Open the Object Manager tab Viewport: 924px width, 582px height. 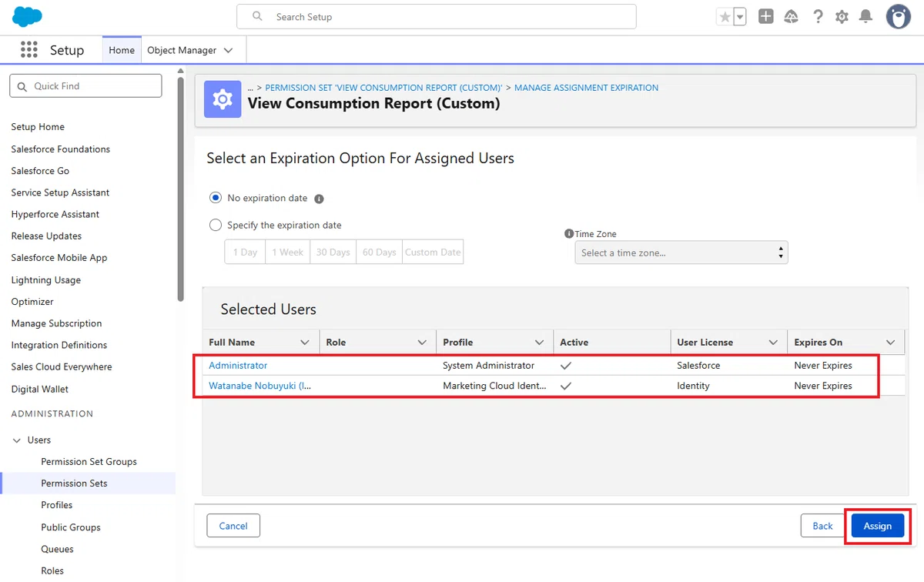182,50
